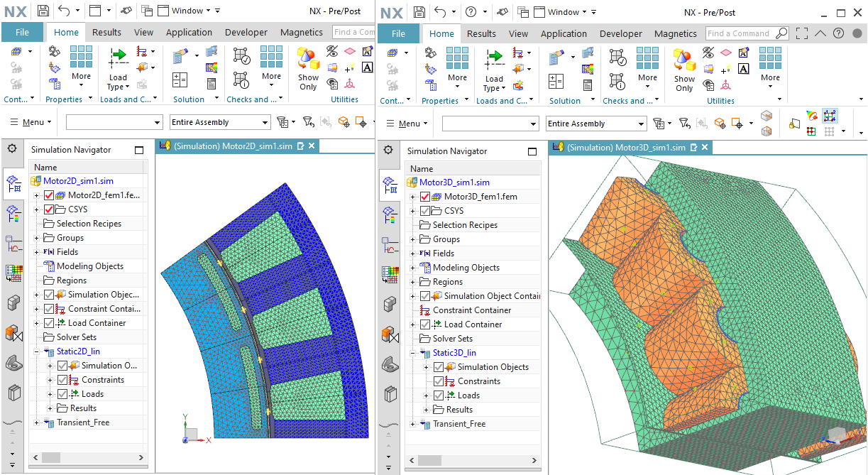The image size is (868, 475).
Task: Click the Help question mark icon beside Find a Command
Action: [x=838, y=33]
